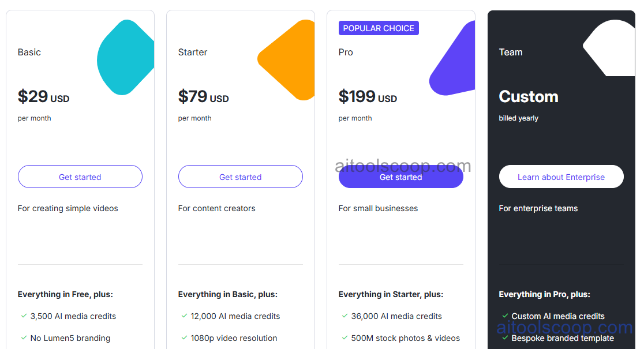This screenshot has height=349, width=644.
Task: Click Get started under the Starter plan
Action: (x=240, y=177)
